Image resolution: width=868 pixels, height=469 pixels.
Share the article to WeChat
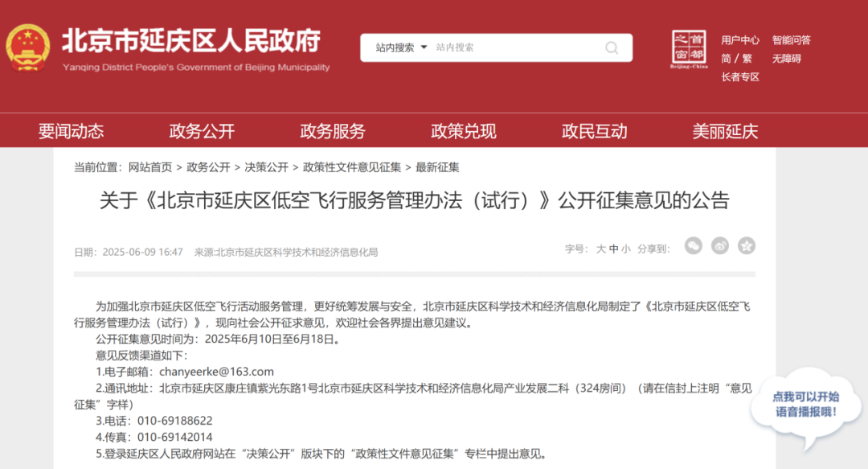pos(693,246)
